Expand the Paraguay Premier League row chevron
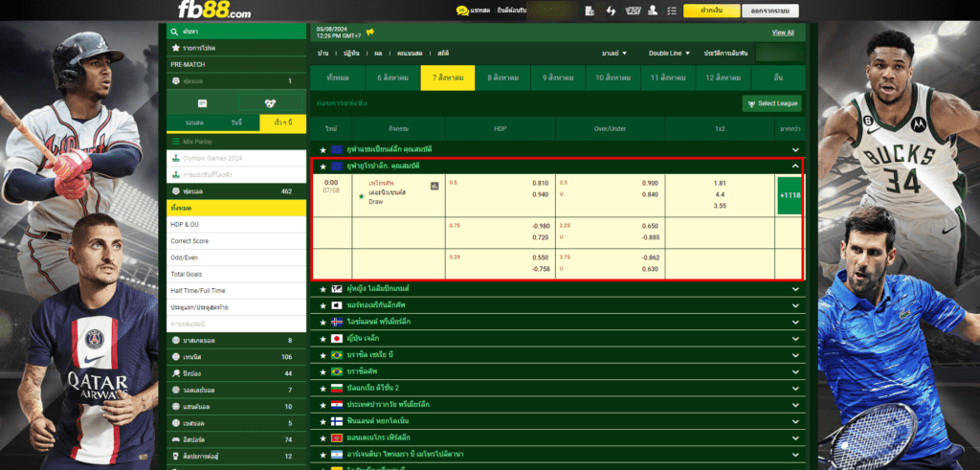Viewport: 980px width, 470px height. [x=795, y=405]
